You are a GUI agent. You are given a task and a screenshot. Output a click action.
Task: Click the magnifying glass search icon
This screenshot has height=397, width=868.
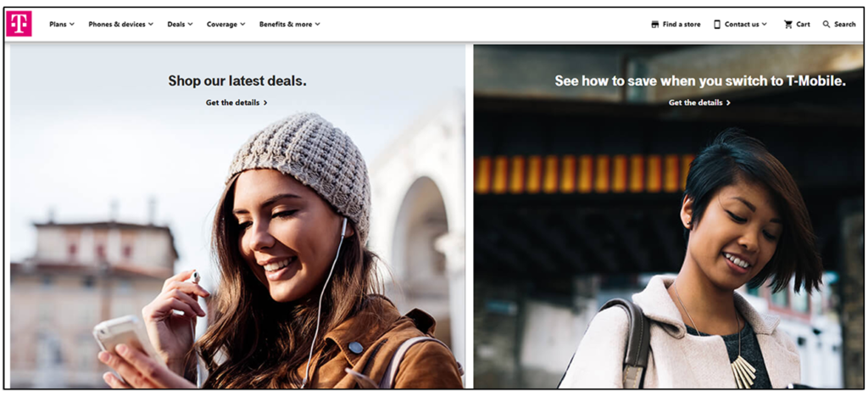click(826, 25)
